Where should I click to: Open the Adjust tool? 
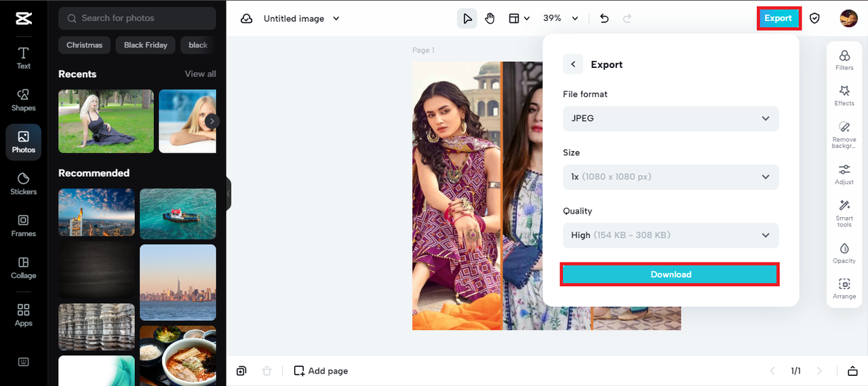(x=844, y=174)
